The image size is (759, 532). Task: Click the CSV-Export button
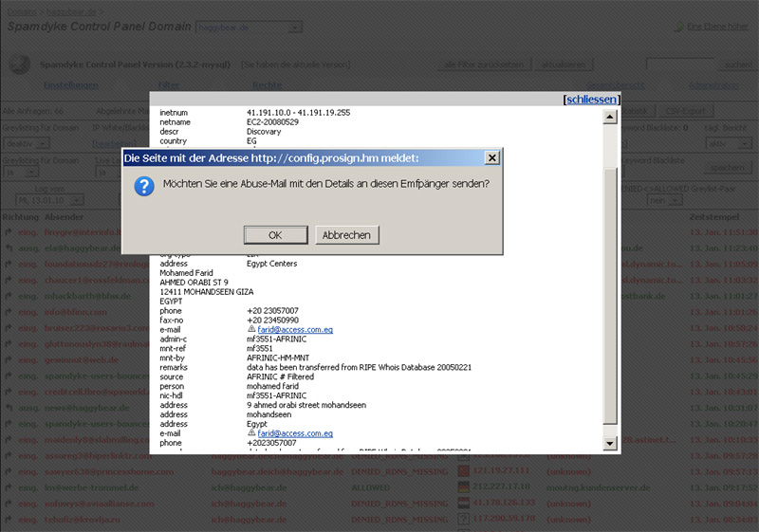coord(685,111)
